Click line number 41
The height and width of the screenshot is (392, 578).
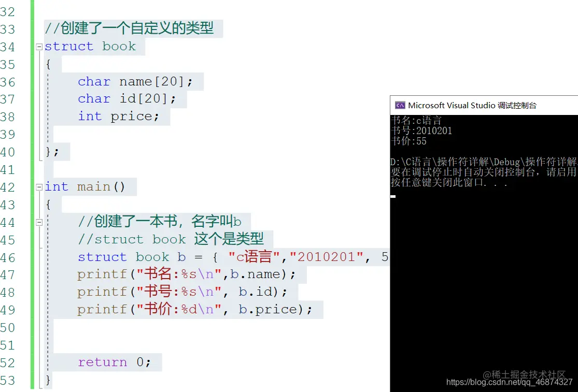[x=8, y=170]
